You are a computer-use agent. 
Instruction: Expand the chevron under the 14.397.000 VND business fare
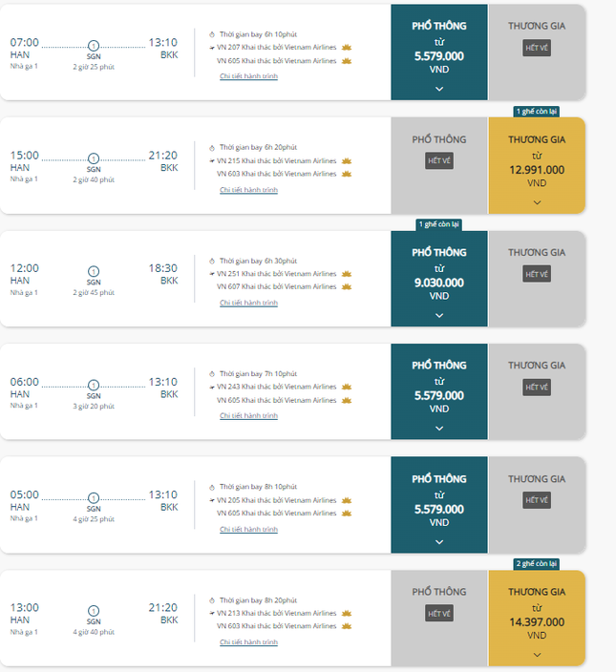pos(536,654)
